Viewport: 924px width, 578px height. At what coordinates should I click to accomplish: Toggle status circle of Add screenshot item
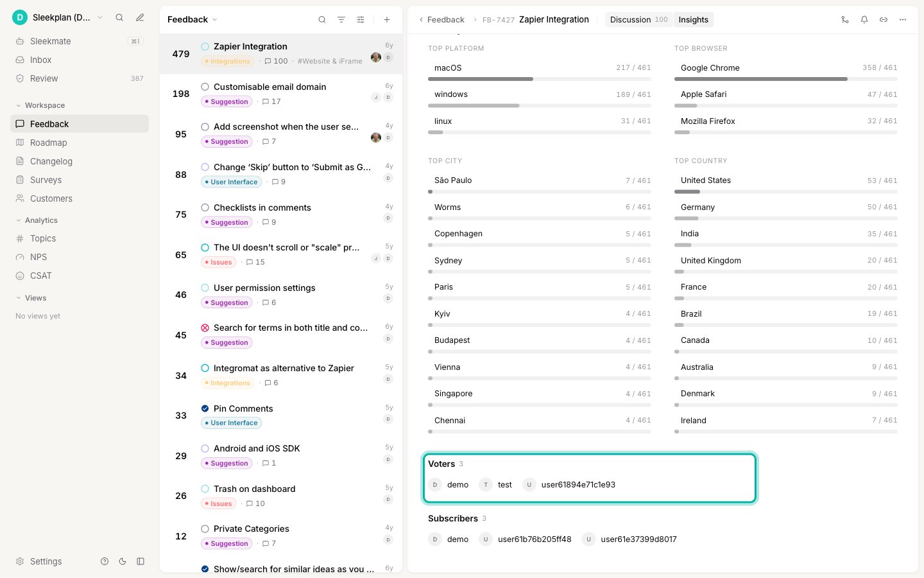pyautogui.click(x=205, y=127)
